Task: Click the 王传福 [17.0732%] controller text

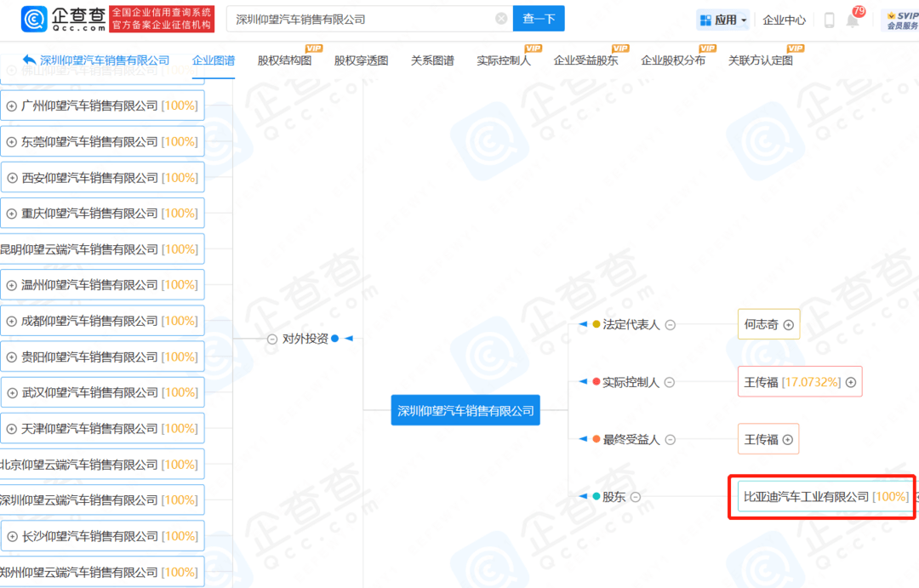Action: (792, 381)
